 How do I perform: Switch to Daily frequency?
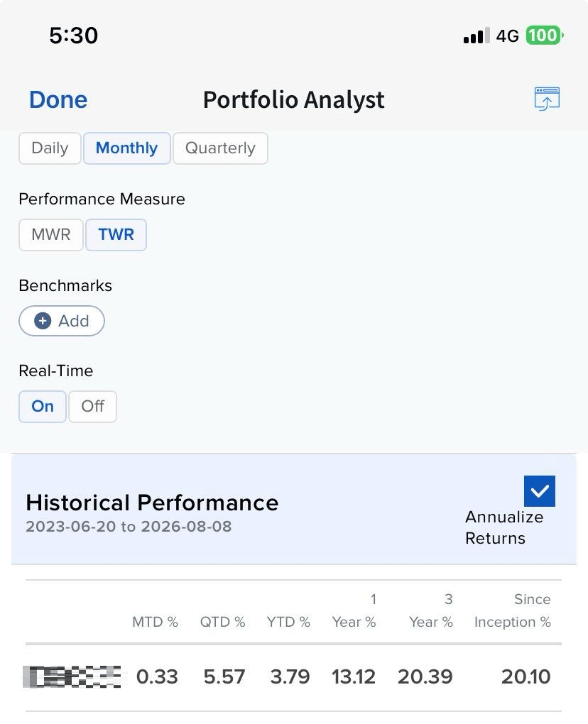tap(50, 148)
